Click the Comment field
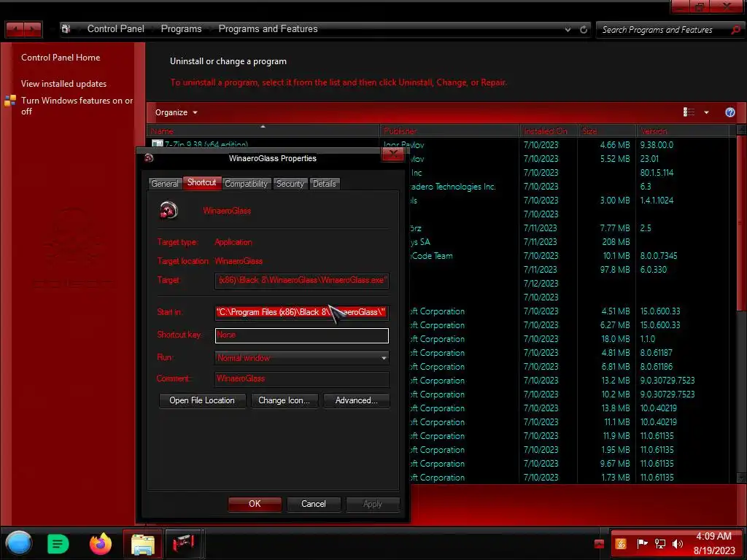Image resolution: width=747 pixels, height=560 pixels. [301, 379]
